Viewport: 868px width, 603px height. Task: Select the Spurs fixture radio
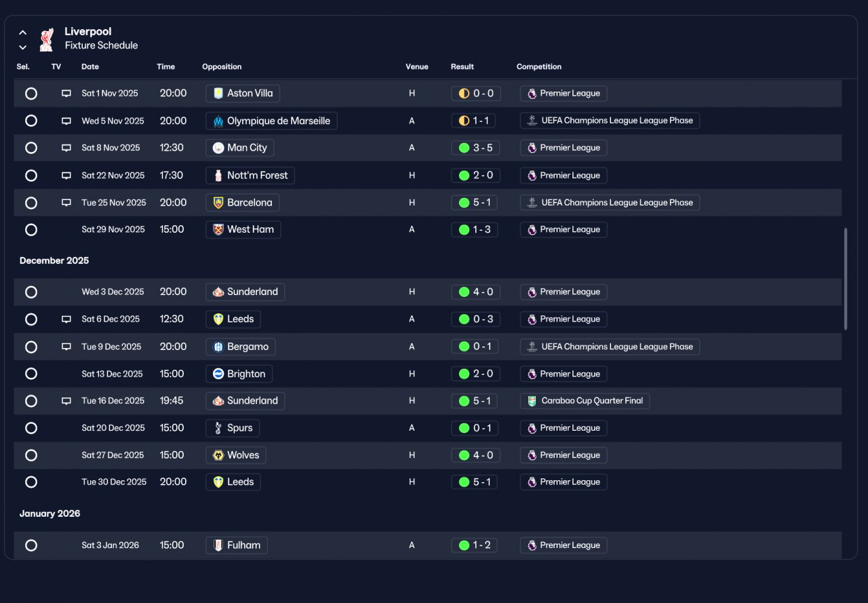(x=31, y=428)
